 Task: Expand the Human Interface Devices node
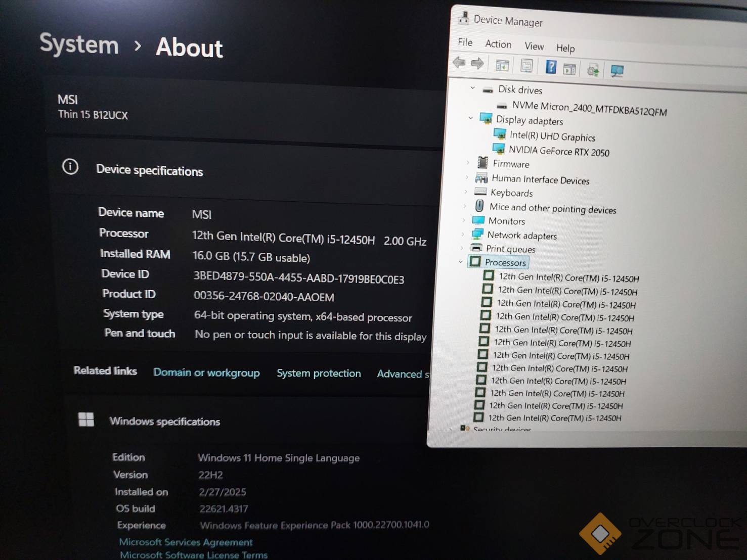tap(466, 177)
